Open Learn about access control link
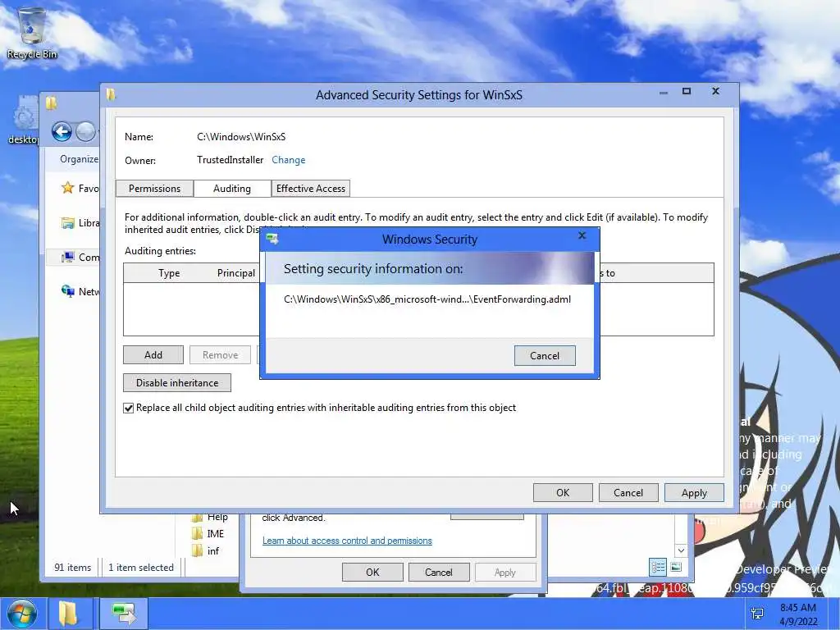 tap(347, 541)
